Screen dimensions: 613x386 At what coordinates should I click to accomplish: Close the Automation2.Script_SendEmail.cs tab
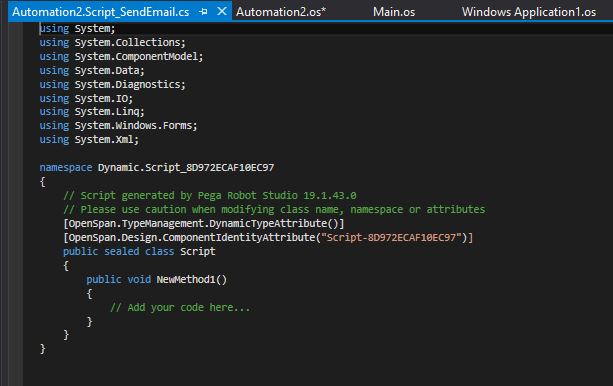222,11
